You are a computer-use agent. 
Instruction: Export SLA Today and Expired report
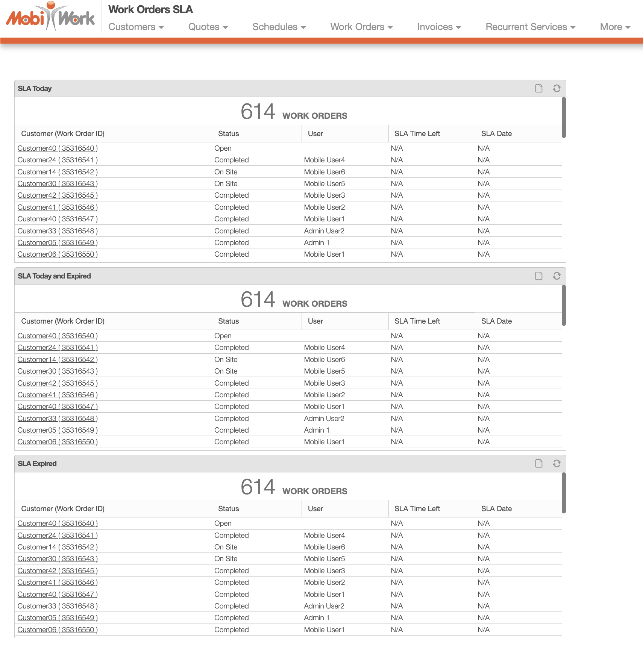pos(538,276)
